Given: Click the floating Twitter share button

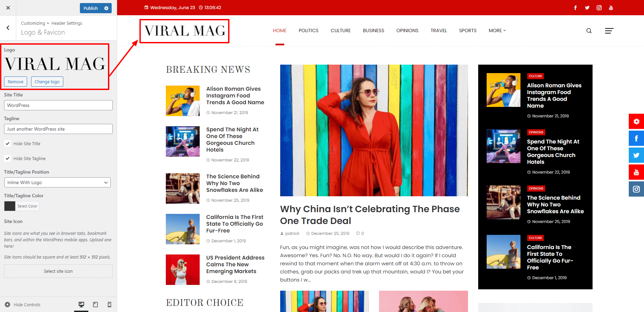Looking at the screenshot, I should coord(636,155).
